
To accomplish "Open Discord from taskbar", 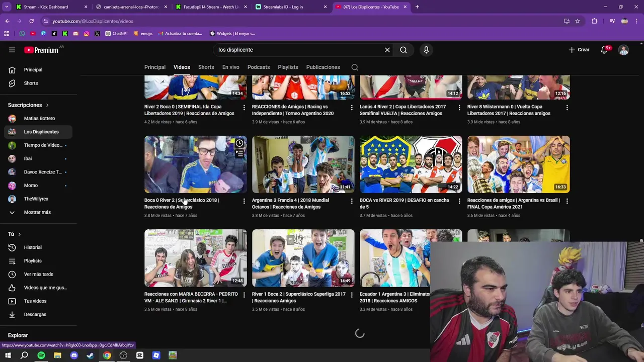I will (74, 355).
